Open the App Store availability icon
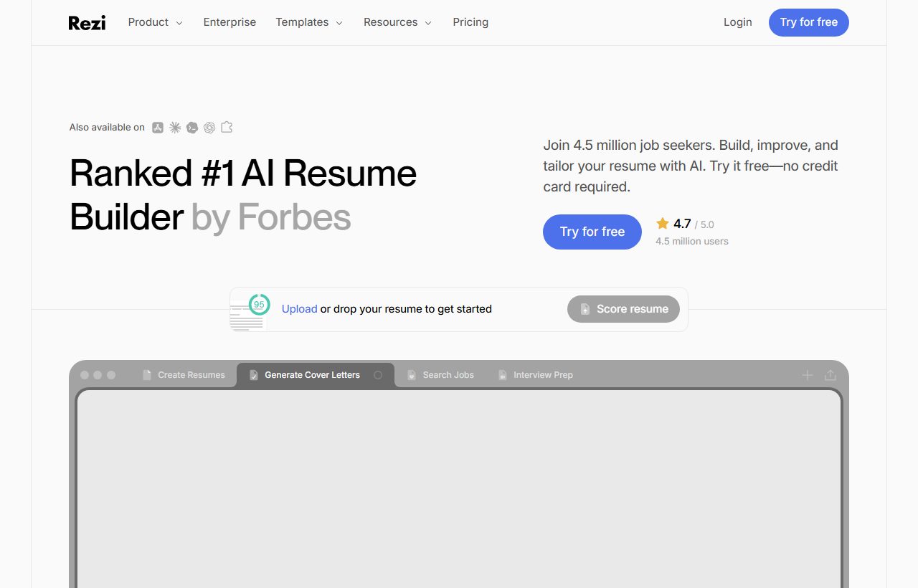The height and width of the screenshot is (588, 918). click(158, 128)
